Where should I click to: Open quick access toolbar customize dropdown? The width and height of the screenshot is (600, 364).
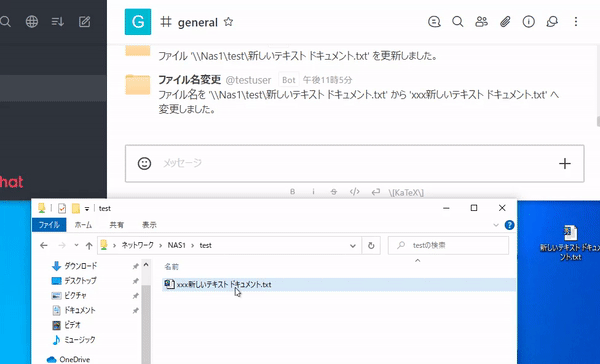(87, 209)
